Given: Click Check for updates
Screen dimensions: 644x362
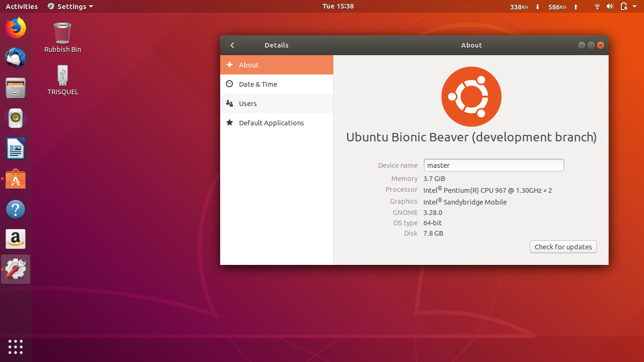Looking at the screenshot, I should (x=563, y=247).
